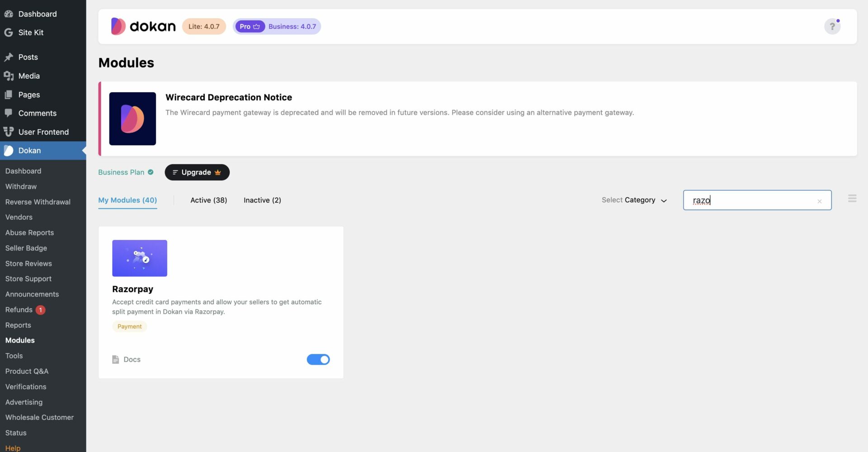868x452 pixels.
Task: Open Site Kit from the sidebar
Action: 31,33
